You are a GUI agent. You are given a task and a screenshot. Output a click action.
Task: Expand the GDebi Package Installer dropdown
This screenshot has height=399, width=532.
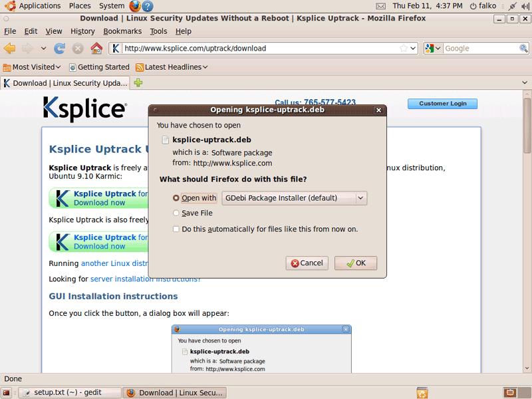point(360,198)
